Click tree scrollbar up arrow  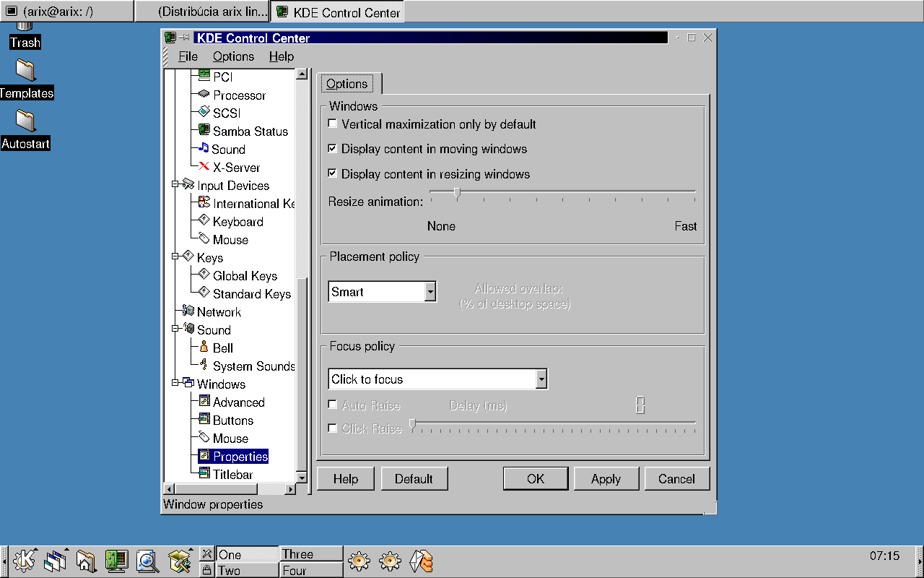click(x=303, y=74)
